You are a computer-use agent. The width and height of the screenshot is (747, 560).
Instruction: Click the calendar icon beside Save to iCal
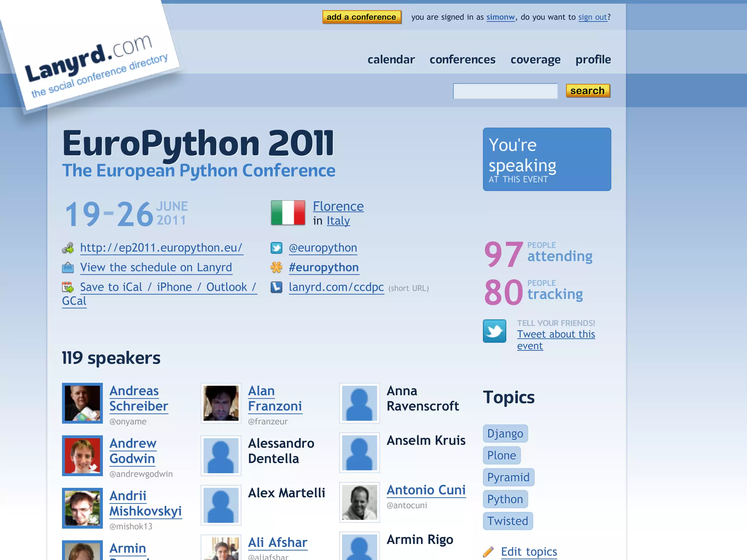[68, 287]
